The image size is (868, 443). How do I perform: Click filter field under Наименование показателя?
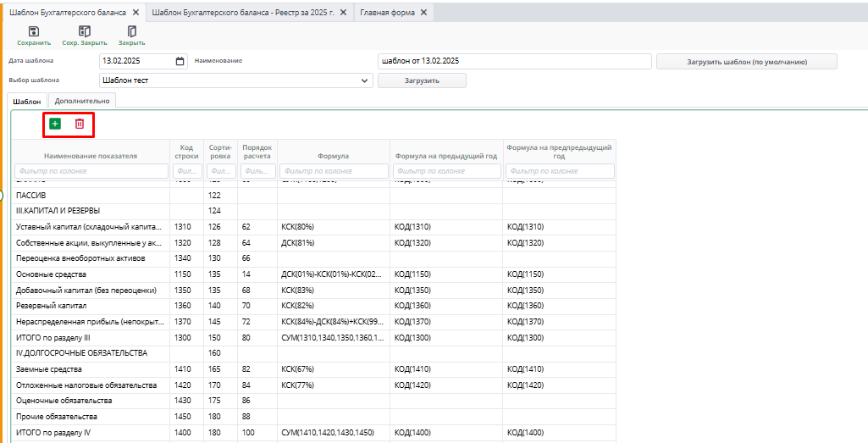click(91, 171)
